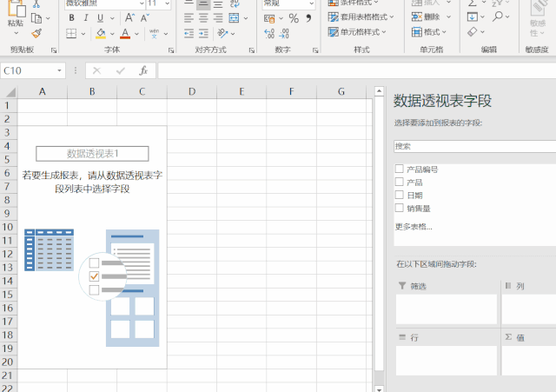Select column D header
This screenshot has width=556, height=392.
192,92
